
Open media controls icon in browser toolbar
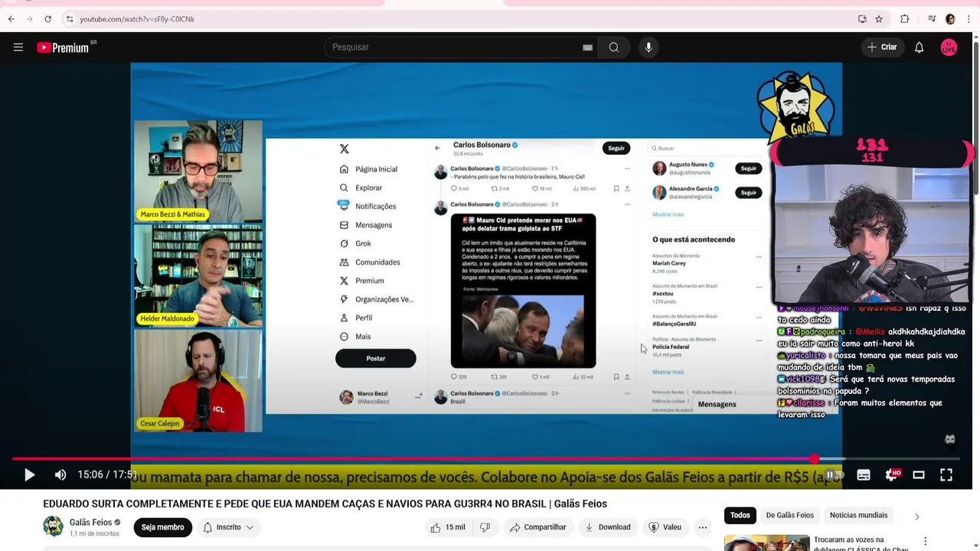click(x=932, y=19)
